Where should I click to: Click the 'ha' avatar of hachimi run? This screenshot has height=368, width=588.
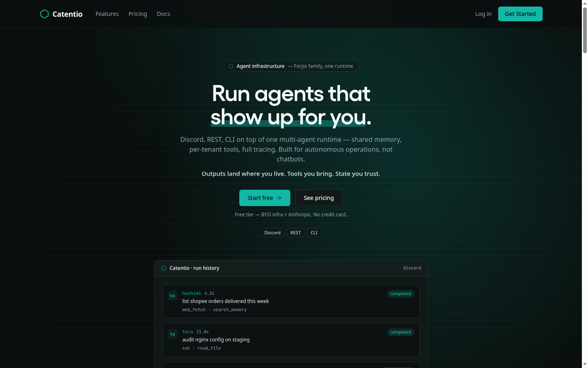(x=173, y=296)
